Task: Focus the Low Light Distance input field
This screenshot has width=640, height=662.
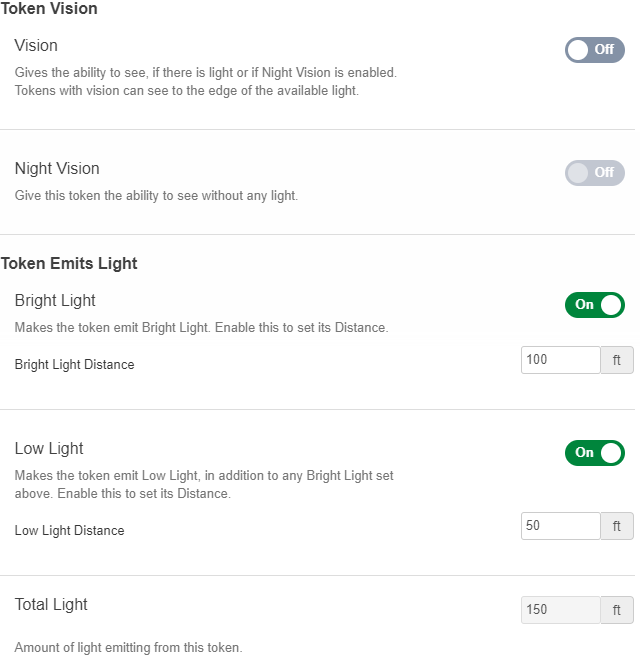Action: point(560,526)
